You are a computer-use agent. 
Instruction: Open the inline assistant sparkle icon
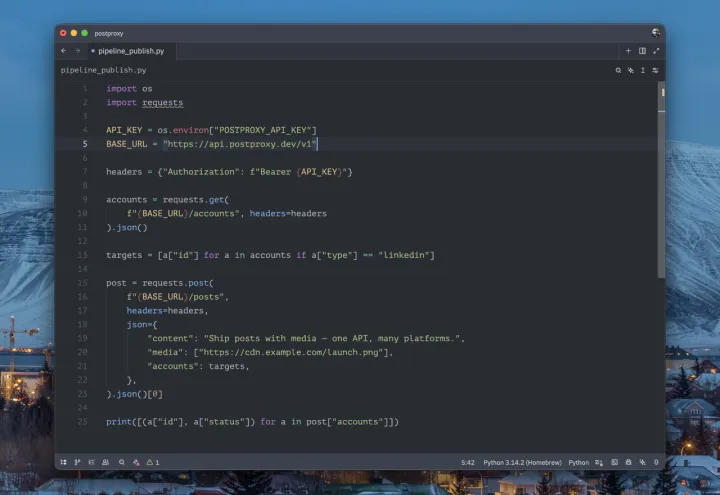(630, 70)
